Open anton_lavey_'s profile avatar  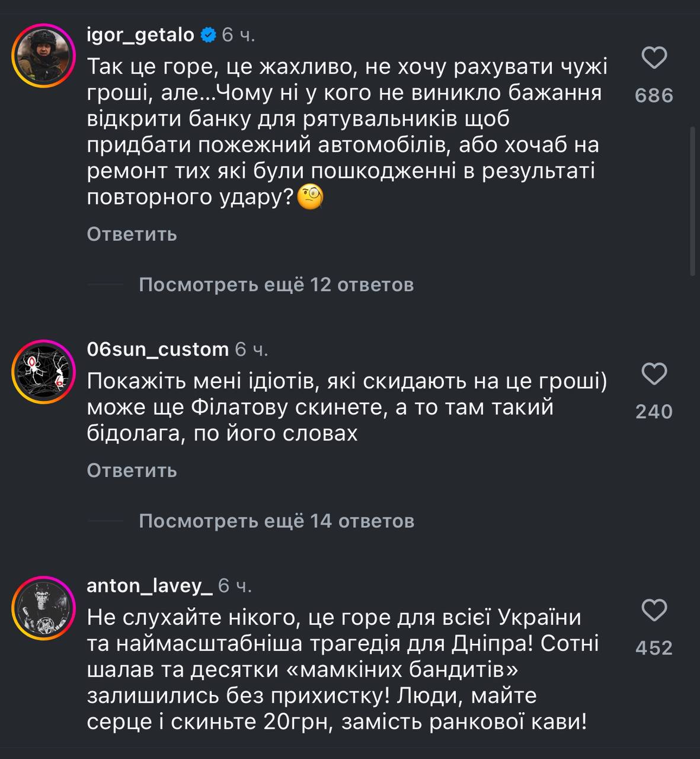[43, 608]
